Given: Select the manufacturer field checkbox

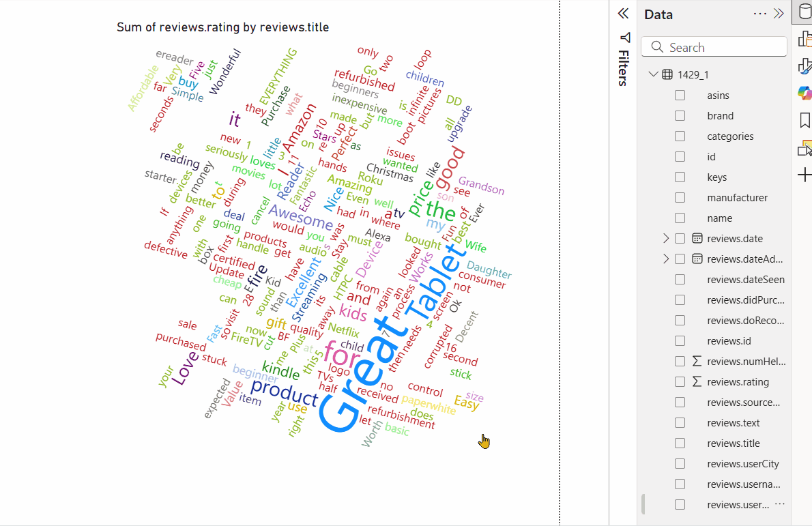Looking at the screenshot, I should click(x=680, y=198).
